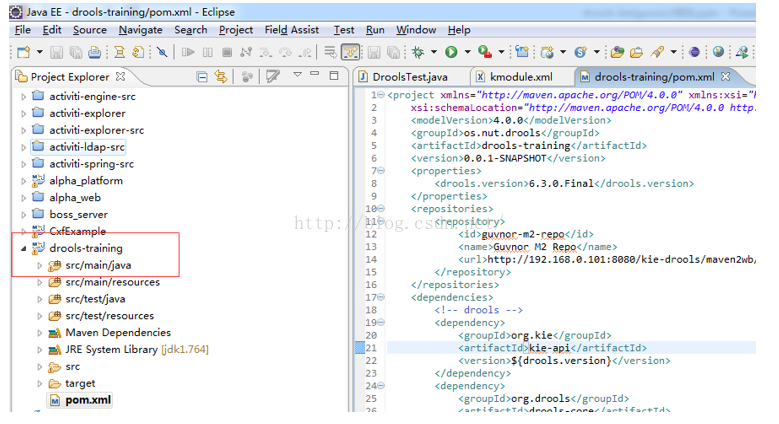Click the New Servlet icon
Image resolution: width=779 pixels, height=424 pixels.
coord(580,52)
